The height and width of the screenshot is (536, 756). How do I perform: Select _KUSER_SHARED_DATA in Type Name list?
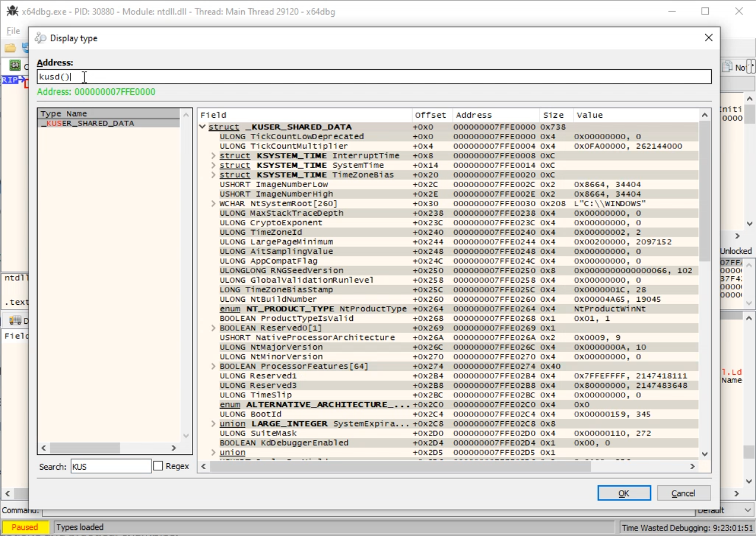coord(87,123)
